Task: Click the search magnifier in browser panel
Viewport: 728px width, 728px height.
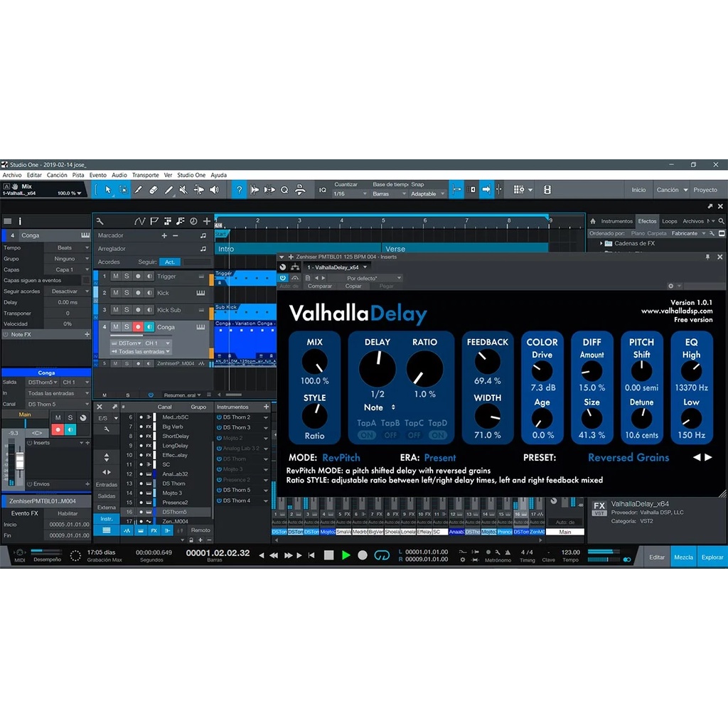Action: pos(721,222)
